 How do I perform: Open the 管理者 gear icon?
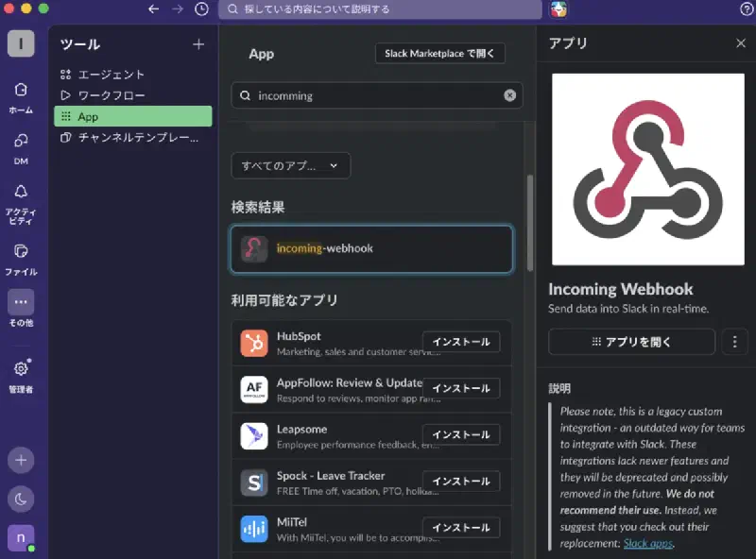21,377
